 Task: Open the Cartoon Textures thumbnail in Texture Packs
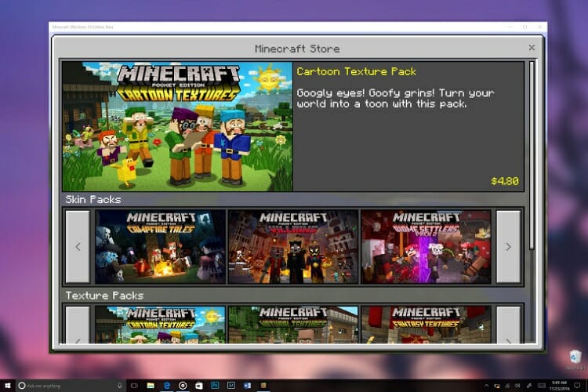(x=160, y=325)
